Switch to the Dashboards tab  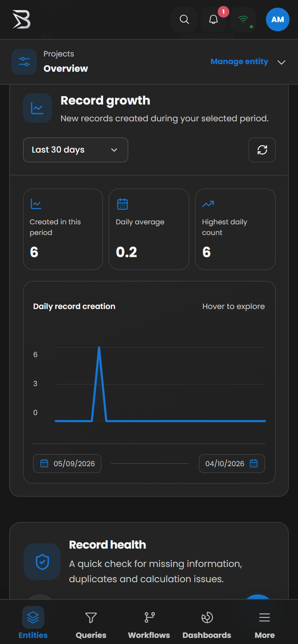coord(207,623)
